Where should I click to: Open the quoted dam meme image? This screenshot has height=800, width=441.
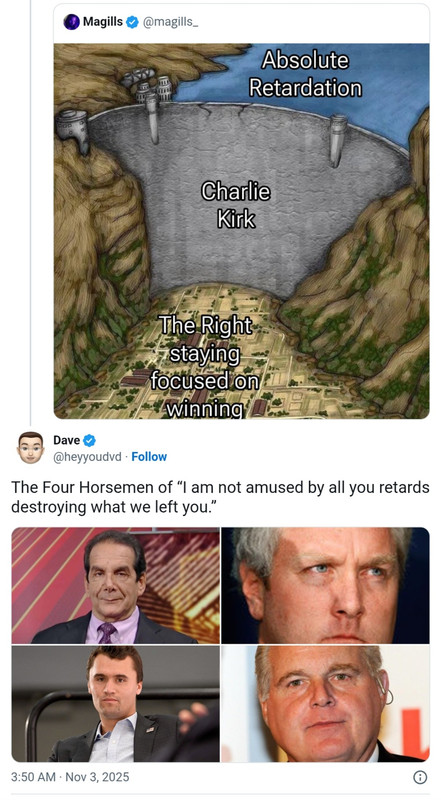pyautogui.click(x=241, y=231)
